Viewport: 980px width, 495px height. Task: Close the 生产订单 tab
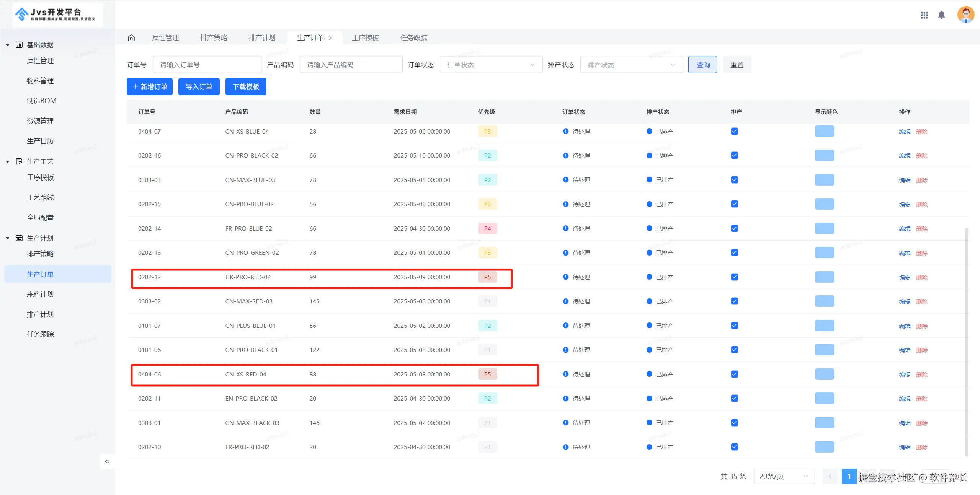tap(331, 38)
